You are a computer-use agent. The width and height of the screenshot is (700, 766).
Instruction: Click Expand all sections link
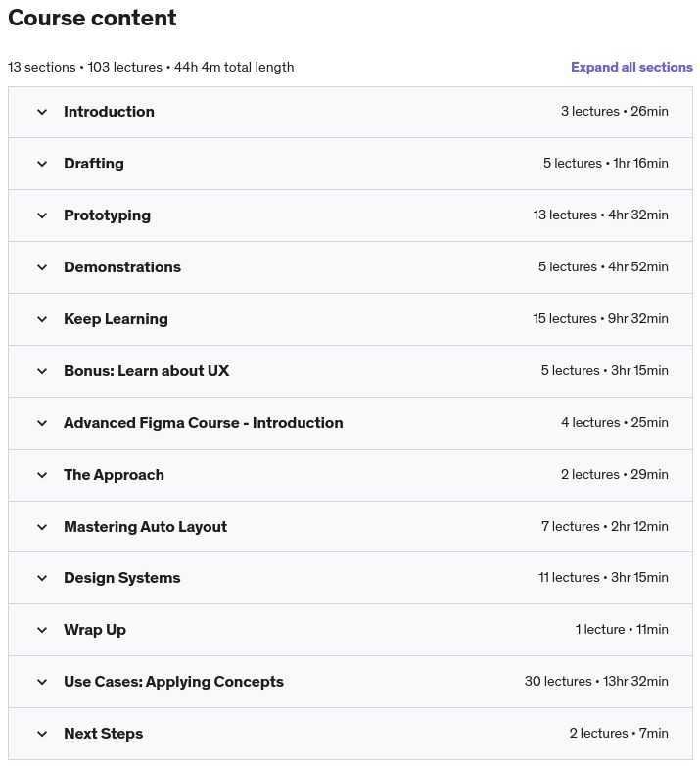pos(631,68)
